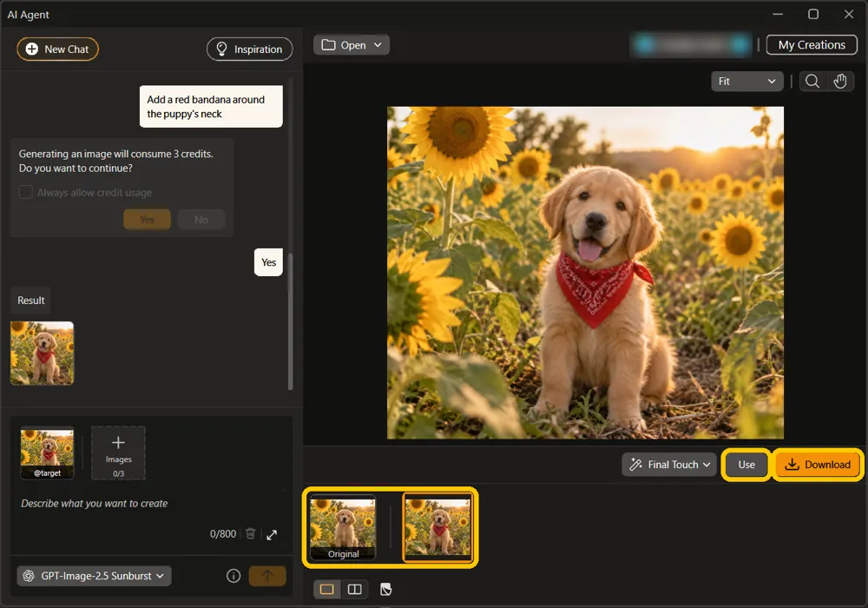Select the magnifier zoom tool

812,82
